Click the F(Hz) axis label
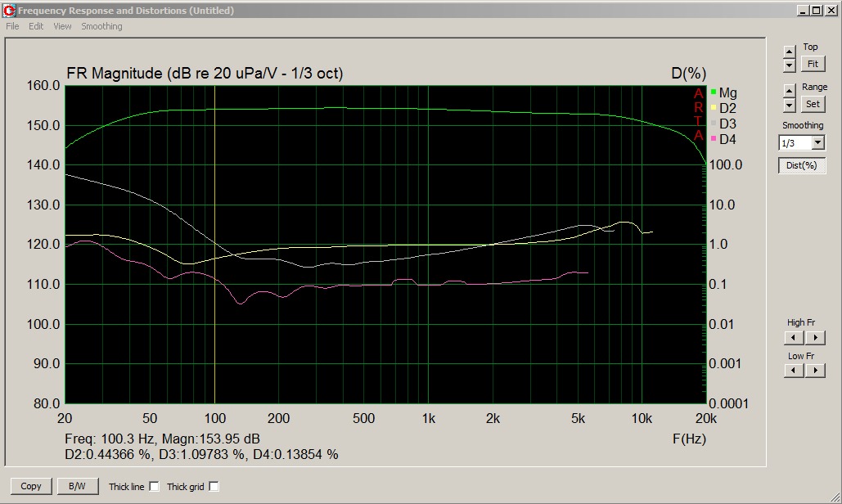This screenshot has height=504, width=842. (x=689, y=439)
